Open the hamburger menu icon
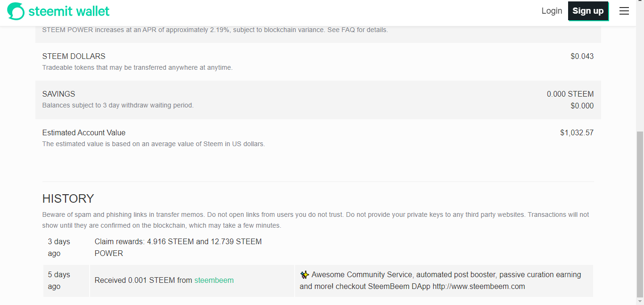 tap(624, 11)
